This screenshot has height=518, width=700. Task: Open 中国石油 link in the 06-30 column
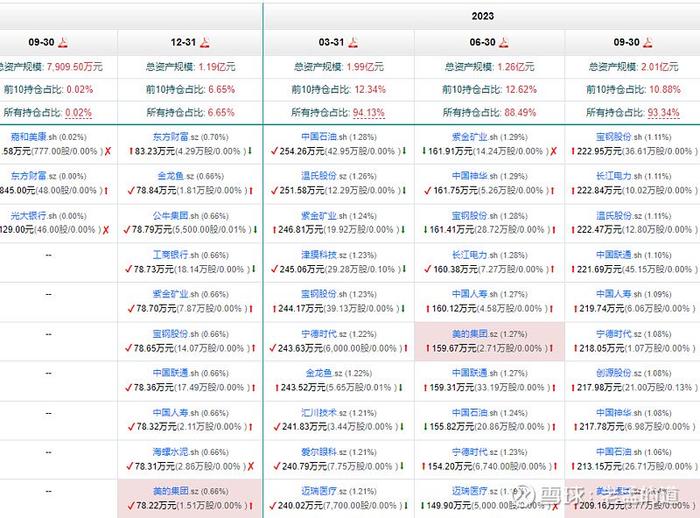[470, 413]
